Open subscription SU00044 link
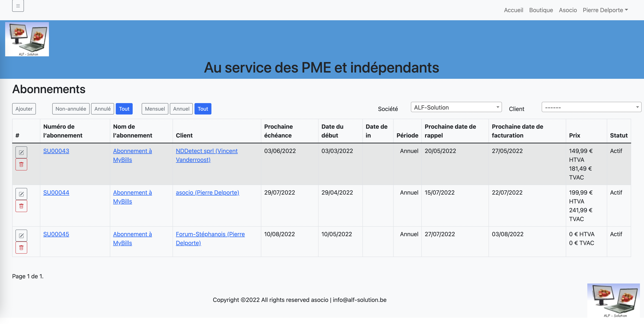This screenshot has height=324, width=644. (56, 192)
